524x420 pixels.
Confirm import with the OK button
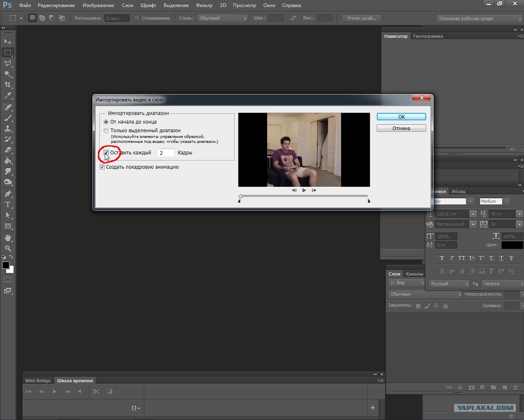click(x=402, y=117)
